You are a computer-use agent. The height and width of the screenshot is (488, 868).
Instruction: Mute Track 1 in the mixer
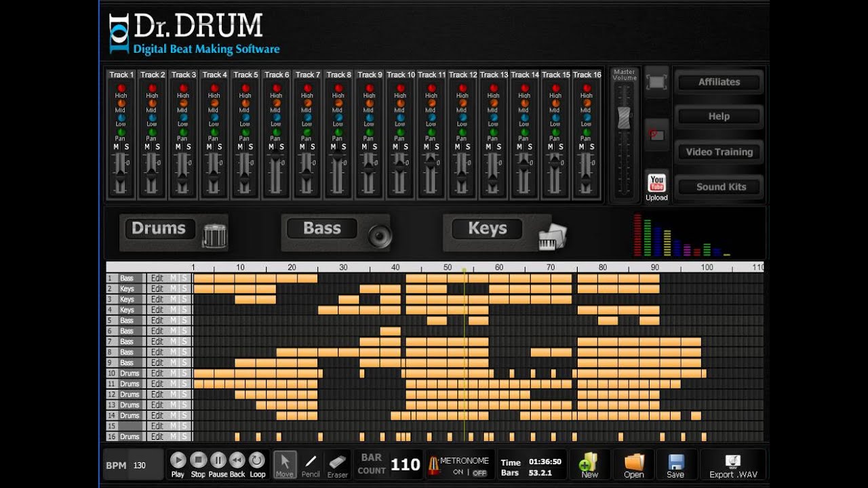[116, 147]
